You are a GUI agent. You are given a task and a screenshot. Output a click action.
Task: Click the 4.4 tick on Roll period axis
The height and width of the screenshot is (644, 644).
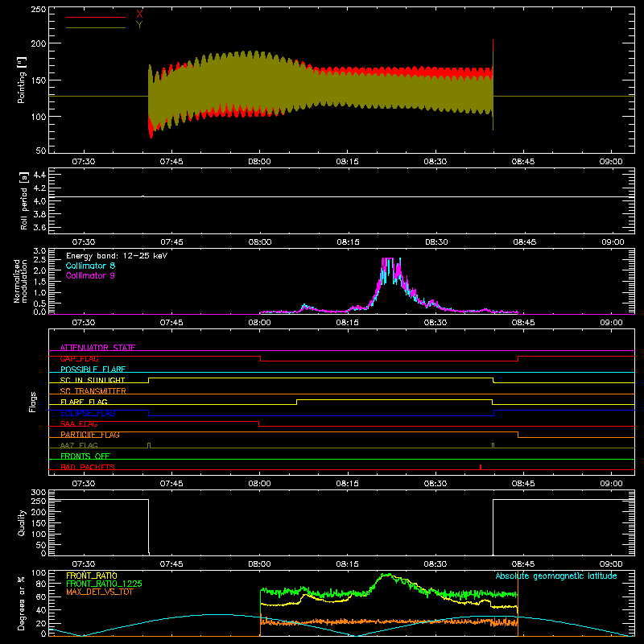pos(39,175)
